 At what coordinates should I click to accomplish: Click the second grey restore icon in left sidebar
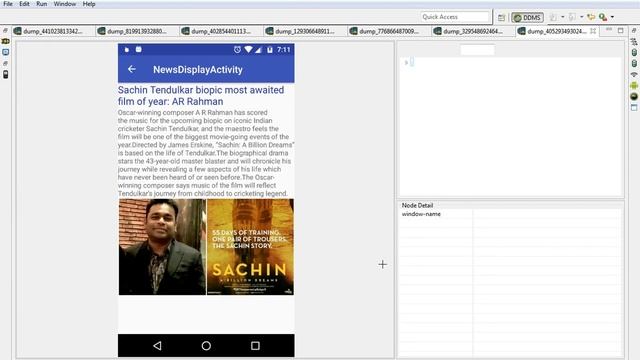coord(5,64)
